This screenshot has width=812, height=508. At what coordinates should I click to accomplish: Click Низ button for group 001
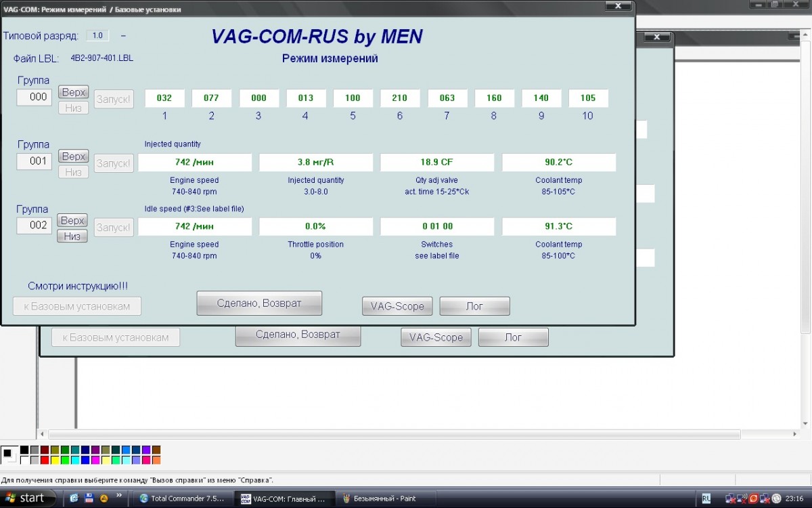click(x=74, y=172)
